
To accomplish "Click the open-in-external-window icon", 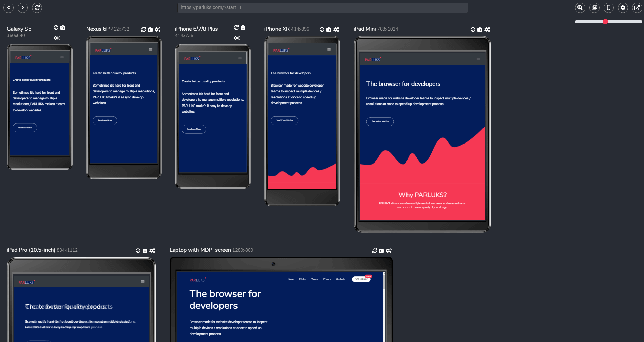I will click(637, 7).
